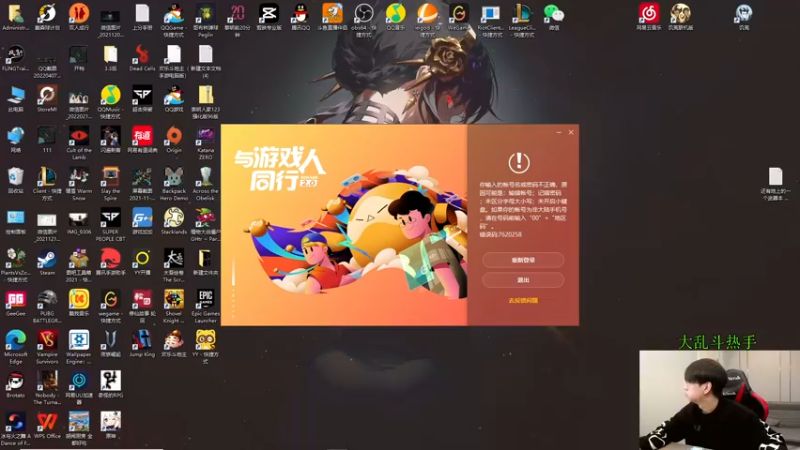Select the Shovel Knight shortcut
800x450 pixels.
pyautogui.click(x=174, y=307)
